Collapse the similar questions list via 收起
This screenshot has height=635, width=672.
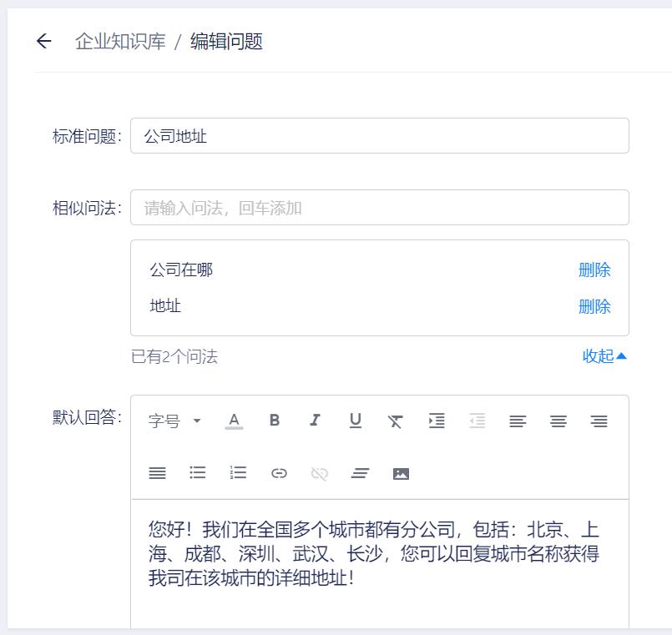pos(603,356)
